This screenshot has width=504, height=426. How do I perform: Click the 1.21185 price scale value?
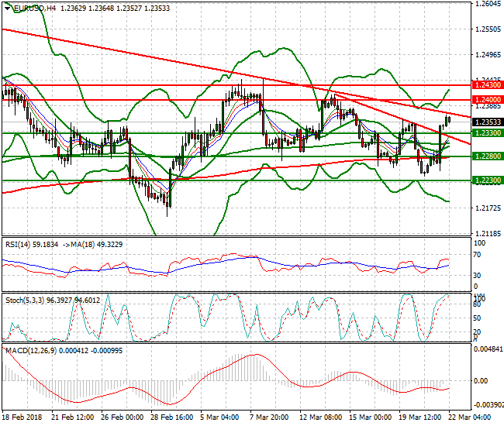(x=488, y=234)
